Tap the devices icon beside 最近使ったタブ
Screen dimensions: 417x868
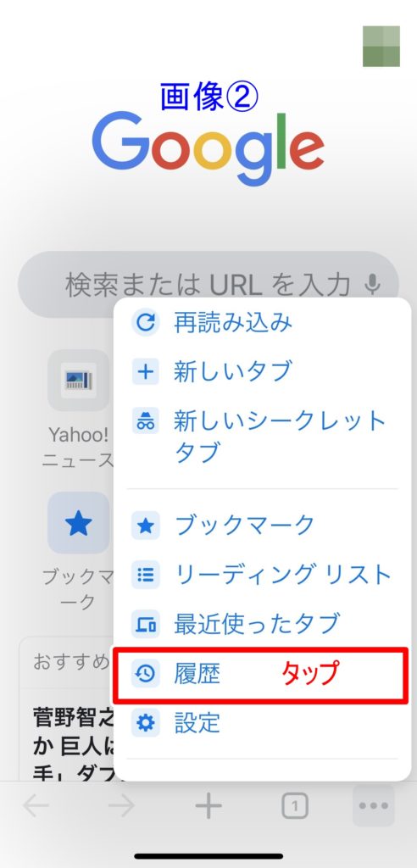click(x=146, y=625)
